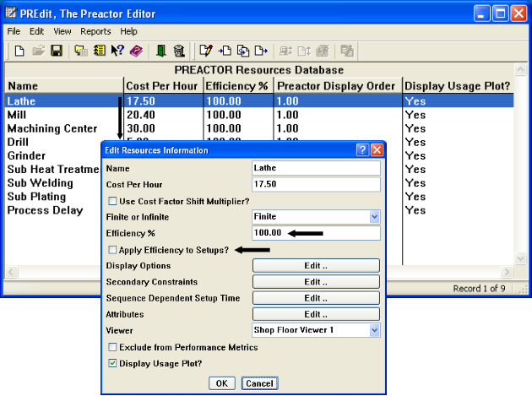This screenshot has height=396, width=532.
Task: Open the Viewer dropdown Shop Floor Viewer 1
Action: (x=374, y=330)
